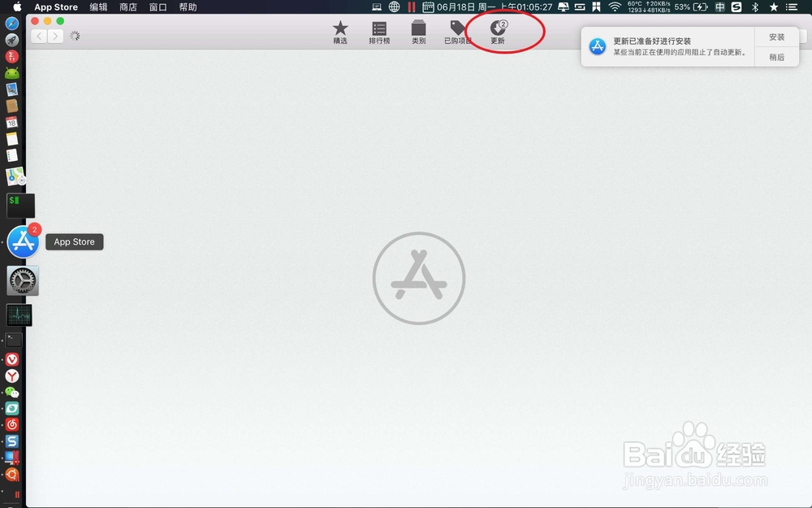812x508 pixels.
Task: Click the star icon in menu bar
Action: (774, 7)
